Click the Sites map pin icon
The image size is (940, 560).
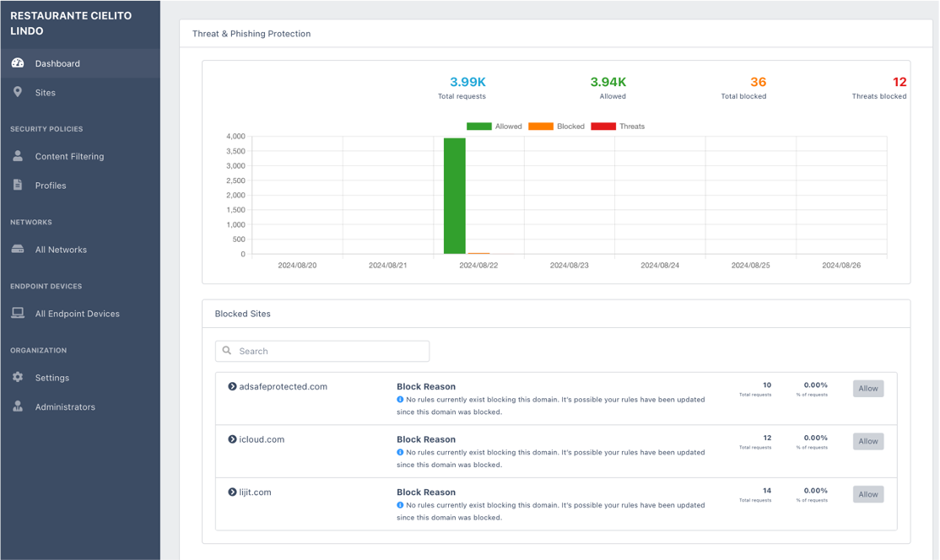click(18, 92)
